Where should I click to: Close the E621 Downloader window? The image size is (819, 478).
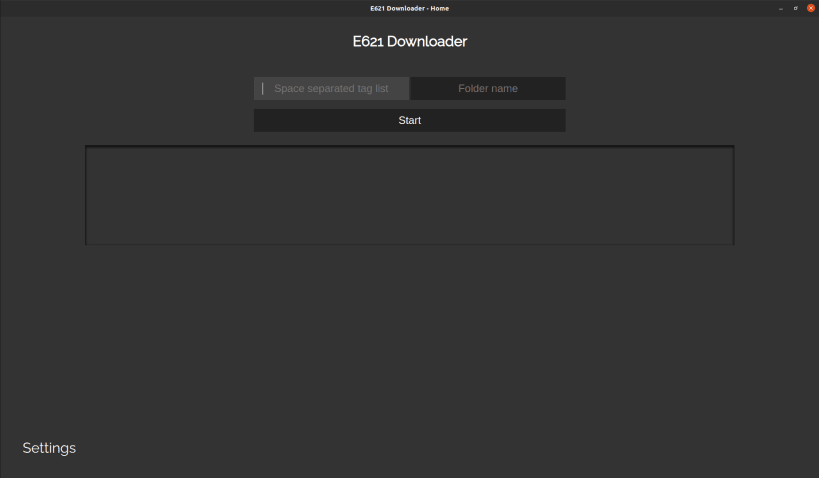811,8
